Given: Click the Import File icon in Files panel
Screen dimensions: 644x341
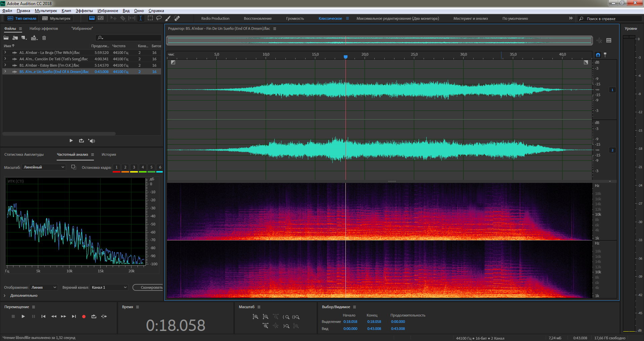Looking at the screenshot, I should tap(15, 38).
